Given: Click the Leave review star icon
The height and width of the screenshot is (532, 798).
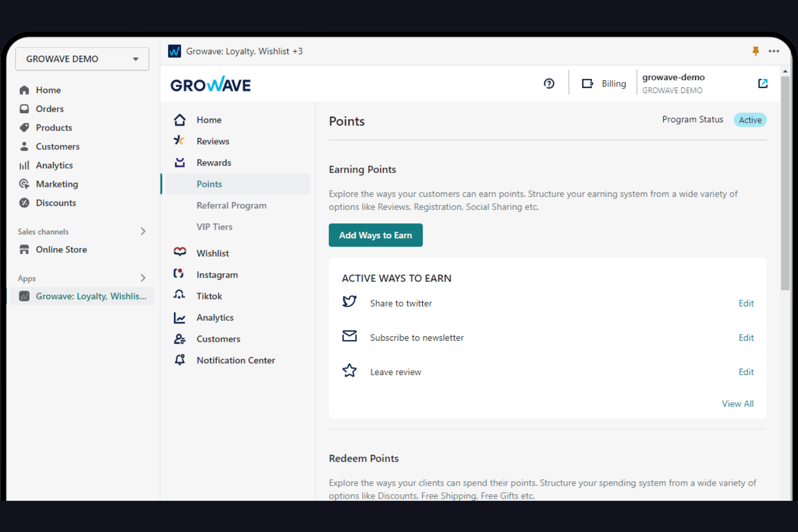Looking at the screenshot, I should [x=349, y=370].
